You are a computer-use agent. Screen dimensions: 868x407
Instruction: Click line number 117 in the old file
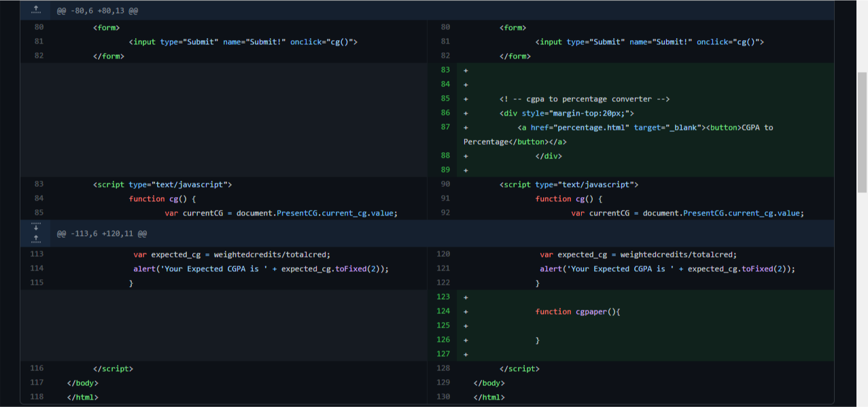37,383
